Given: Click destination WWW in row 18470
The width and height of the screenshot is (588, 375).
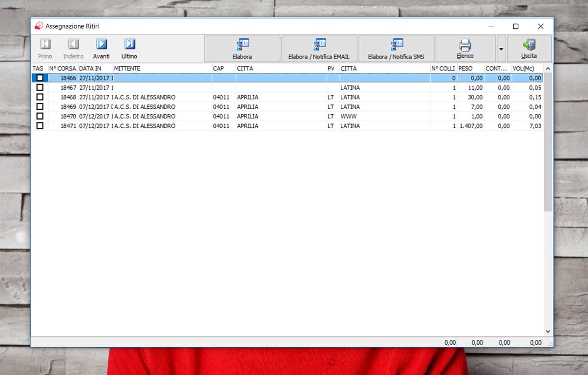Looking at the screenshot, I should 349,116.
